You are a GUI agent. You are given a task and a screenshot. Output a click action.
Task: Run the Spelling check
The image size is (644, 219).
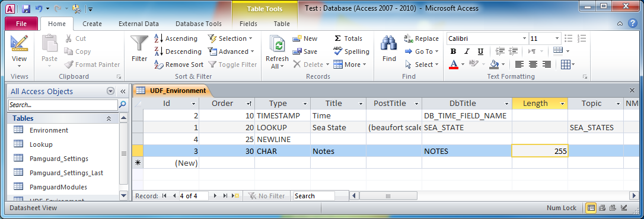tap(351, 51)
